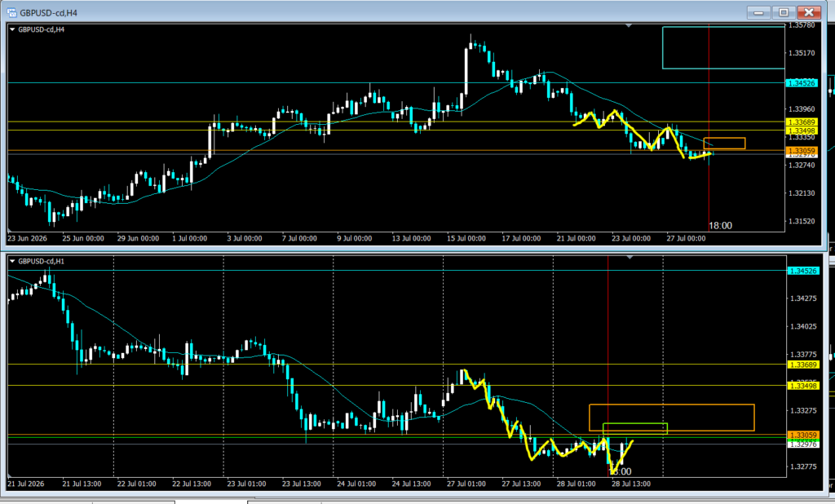Select the large orange rectangle on H1 chart
Viewport: 835px width, 504px height.
click(x=672, y=418)
